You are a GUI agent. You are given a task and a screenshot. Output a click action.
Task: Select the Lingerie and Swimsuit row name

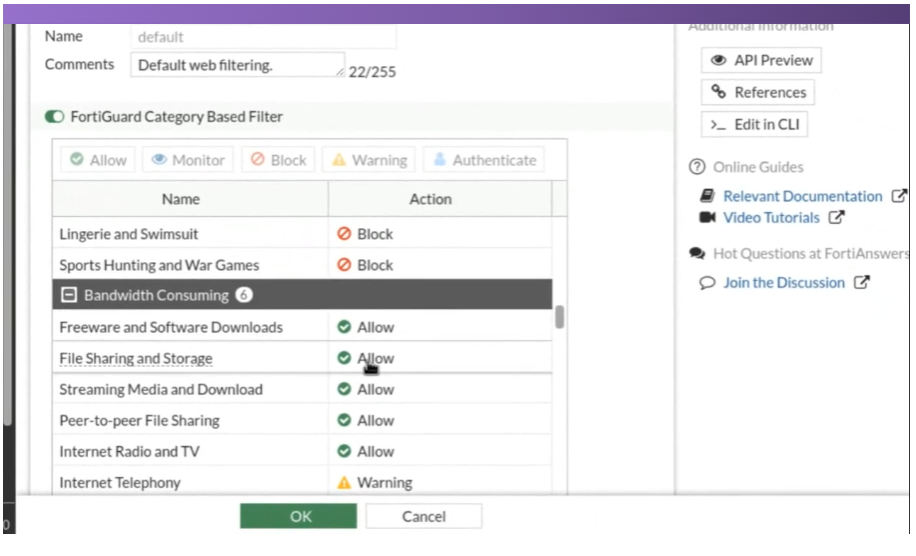click(129, 234)
